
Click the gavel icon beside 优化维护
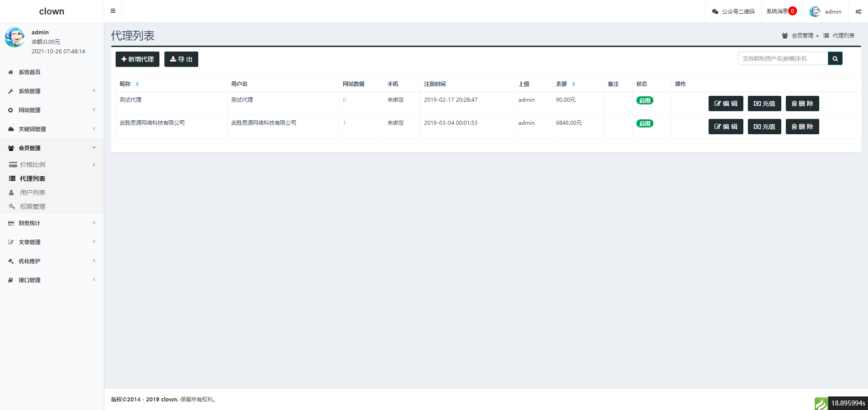(11, 261)
